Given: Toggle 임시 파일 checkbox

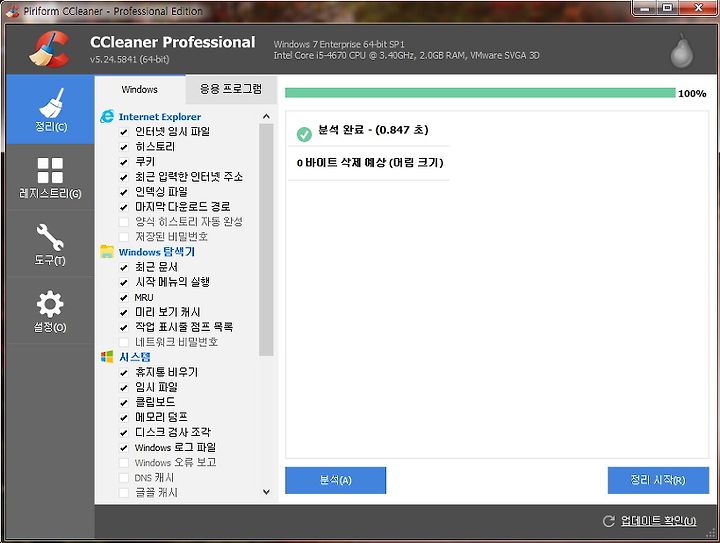Looking at the screenshot, I should [x=124, y=387].
